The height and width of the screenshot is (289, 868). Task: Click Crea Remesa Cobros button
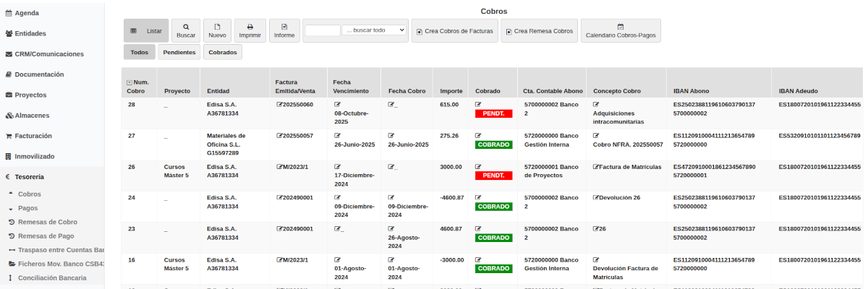click(x=539, y=31)
